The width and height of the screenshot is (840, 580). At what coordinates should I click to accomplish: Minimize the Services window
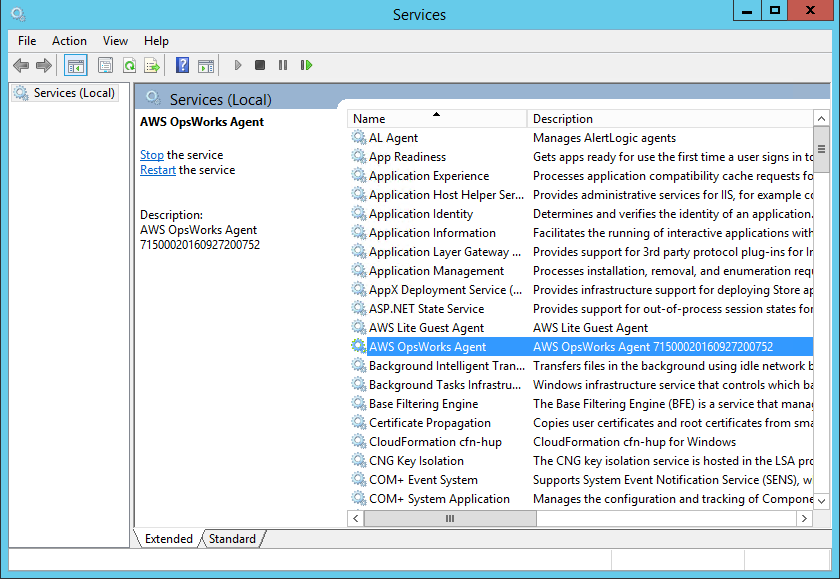tap(747, 11)
